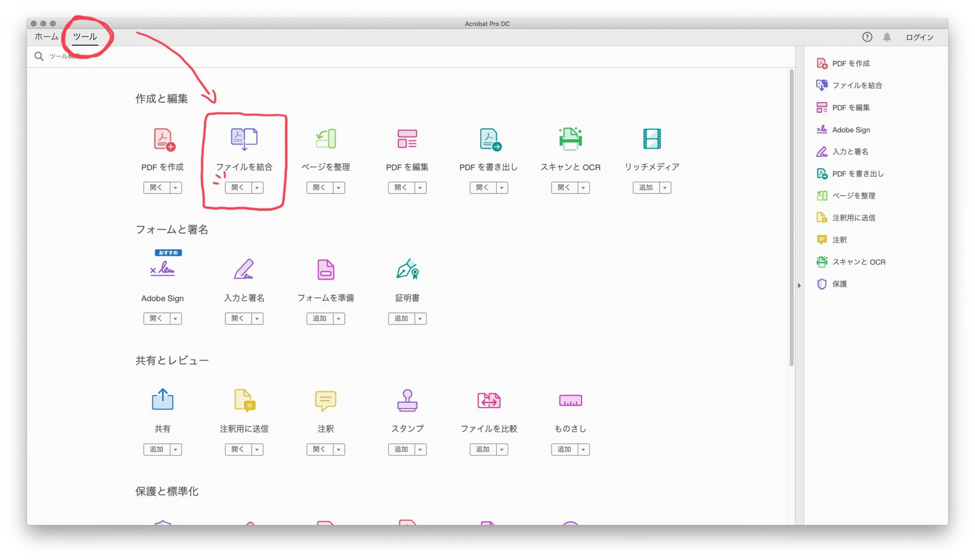Switch to the ツール tab
The image size is (975, 560).
click(x=85, y=36)
